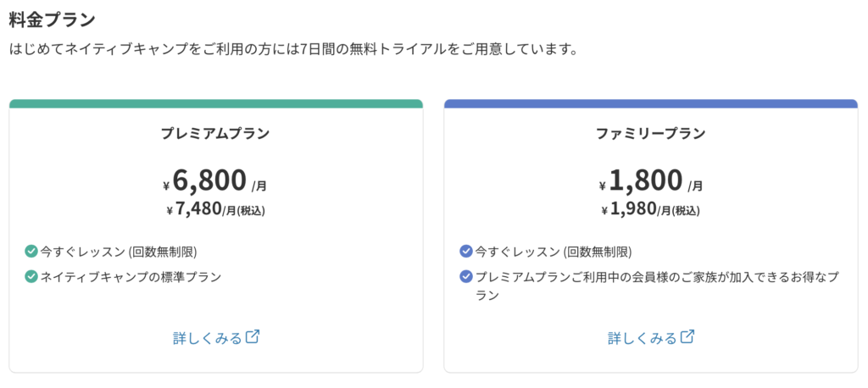Select the プレミアムプラン card title
Screen dimensions: 868x388
(x=216, y=133)
